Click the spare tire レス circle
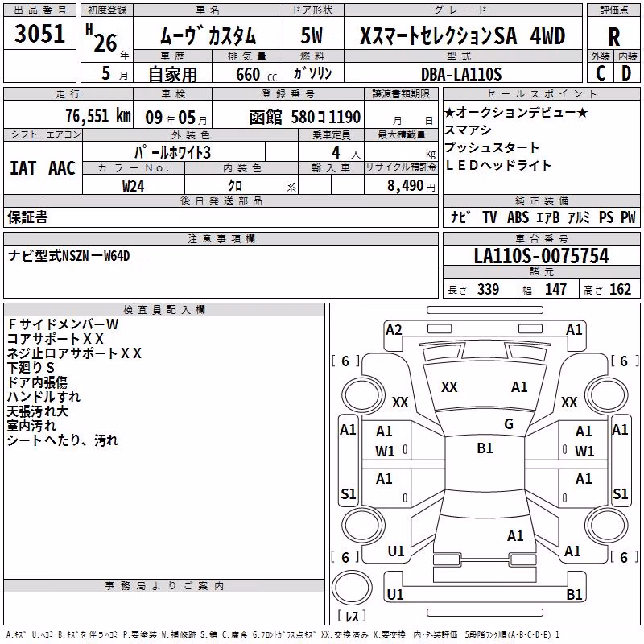Image resolution: width=644 pixels, height=644 pixels. tap(351, 587)
